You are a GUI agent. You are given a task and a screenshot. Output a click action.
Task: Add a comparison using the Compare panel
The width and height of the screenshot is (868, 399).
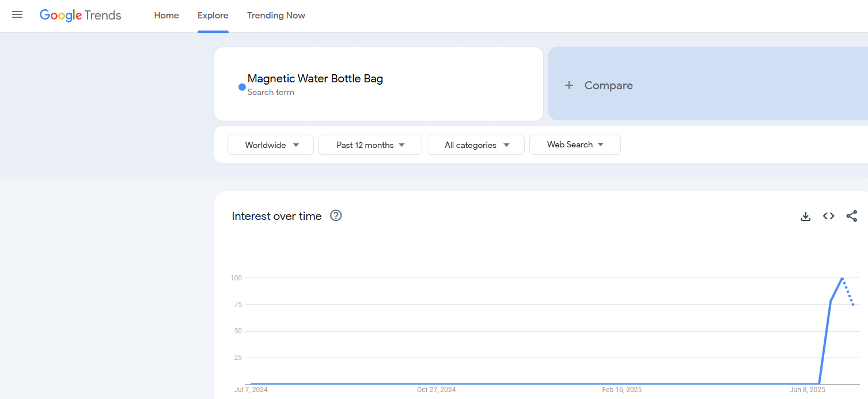click(608, 85)
